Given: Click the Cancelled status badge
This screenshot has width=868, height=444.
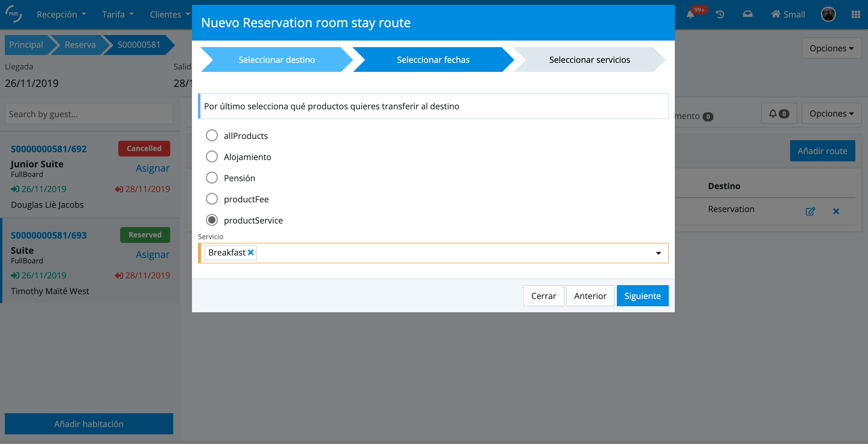Looking at the screenshot, I should click(144, 148).
